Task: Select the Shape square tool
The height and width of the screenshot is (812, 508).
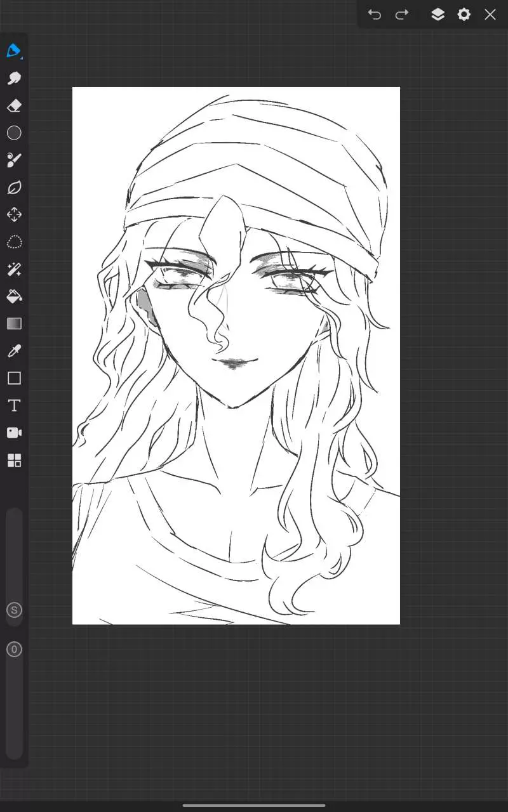Action: (14, 378)
